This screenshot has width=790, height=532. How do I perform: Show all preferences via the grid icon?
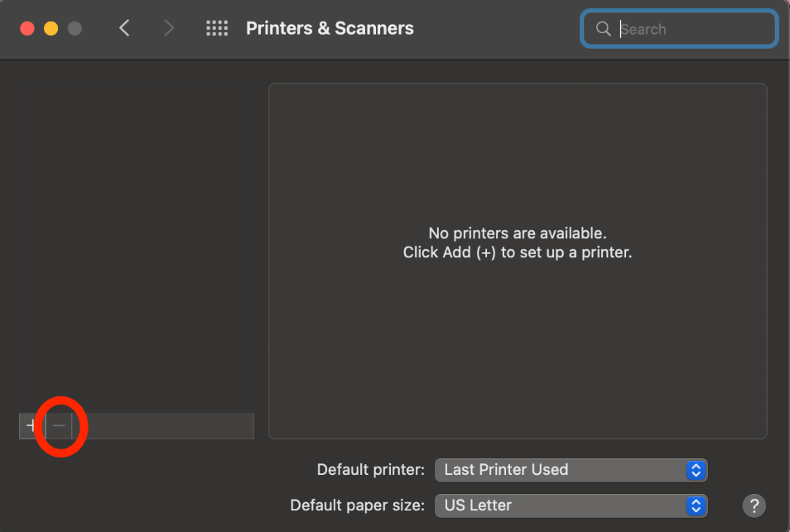point(217,28)
